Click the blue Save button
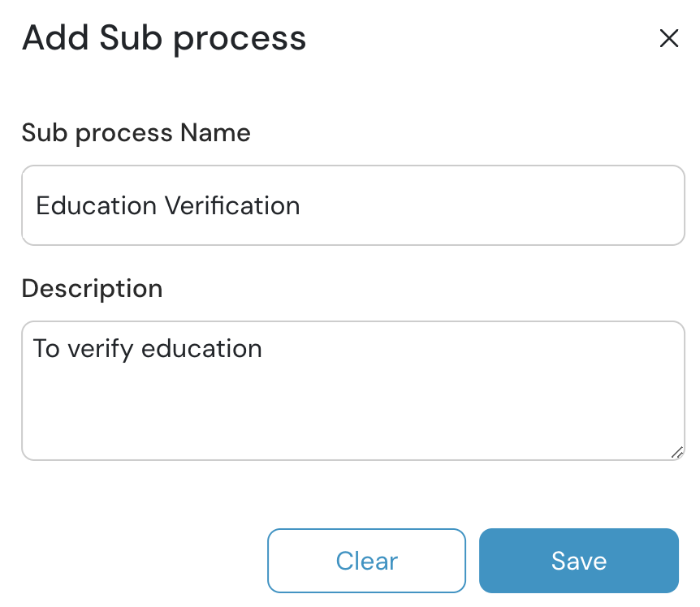The image size is (700, 607). pyautogui.click(x=578, y=561)
